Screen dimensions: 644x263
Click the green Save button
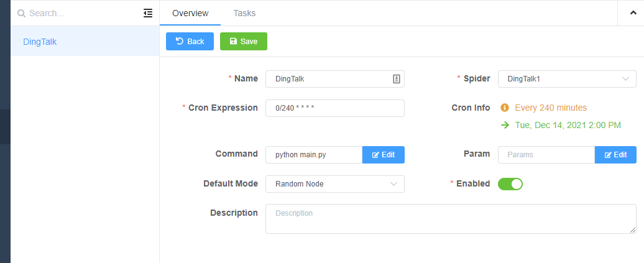243,41
